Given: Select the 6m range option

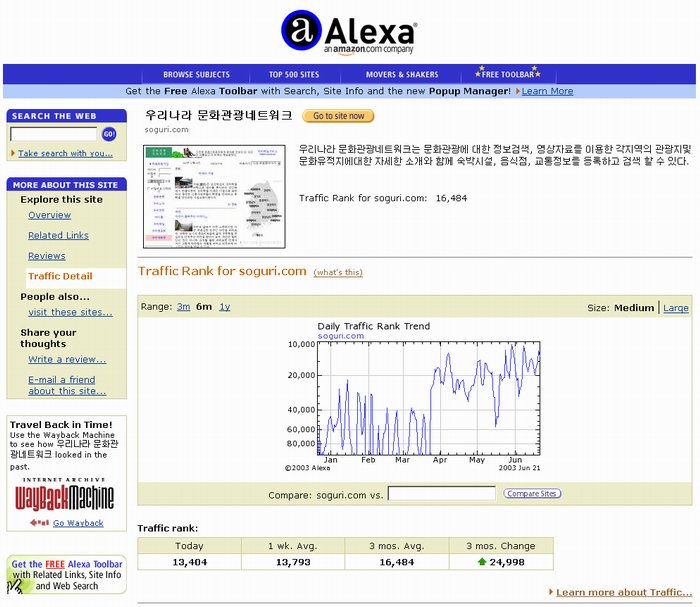Looking at the screenshot, I should pyautogui.click(x=204, y=307).
